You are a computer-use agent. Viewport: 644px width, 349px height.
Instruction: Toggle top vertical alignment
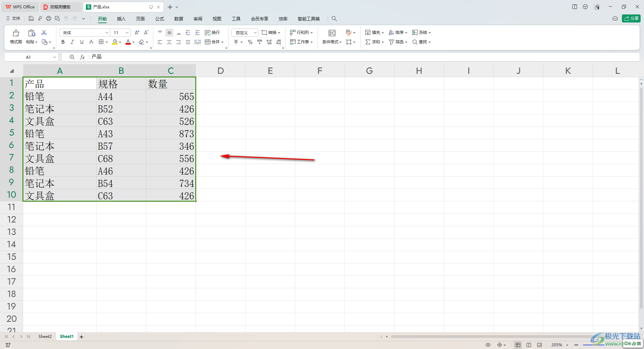click(x=160, y=33)
